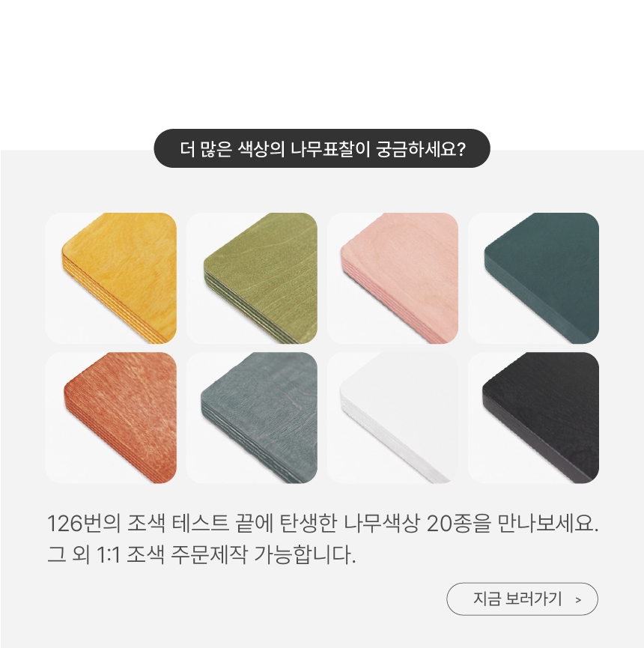This screenshot has width=644, height=648.
Task: Click the 지금 보러가기 button
Action: (x=522, y=599)
